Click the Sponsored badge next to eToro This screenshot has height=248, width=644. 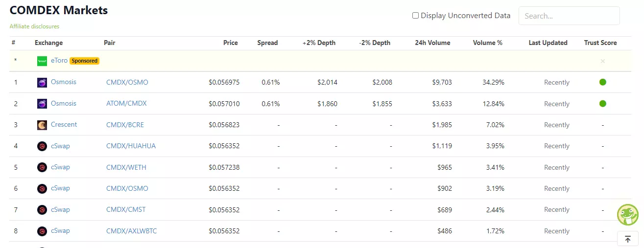(x=85, y=61)
